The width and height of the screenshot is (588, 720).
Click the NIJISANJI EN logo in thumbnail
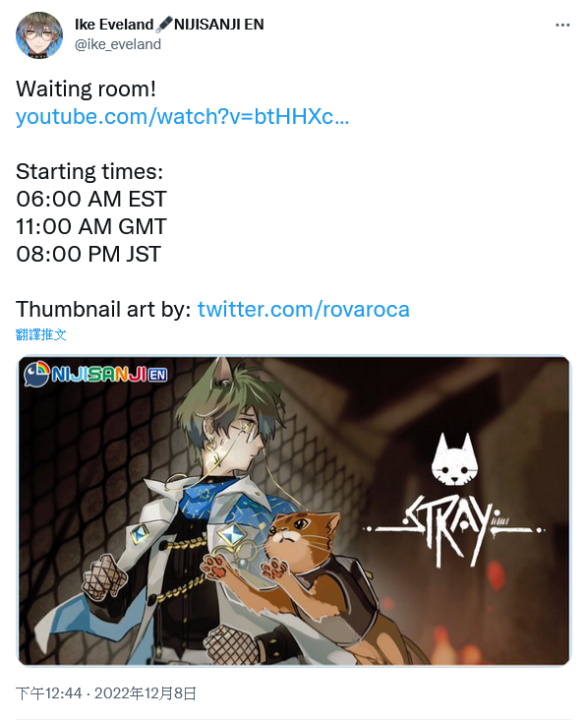click(x=95, y=374)
